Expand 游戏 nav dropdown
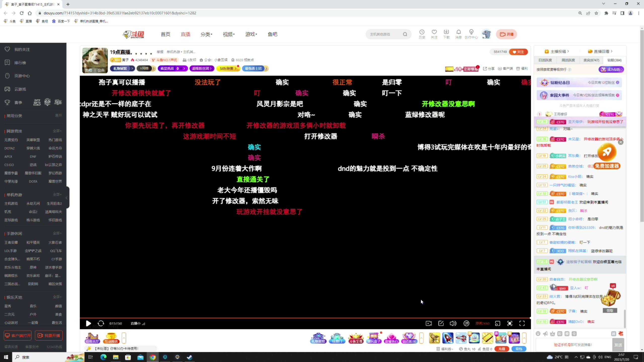Image resolution: width=644 pixels, height=362 pixels. click(251, 34)
